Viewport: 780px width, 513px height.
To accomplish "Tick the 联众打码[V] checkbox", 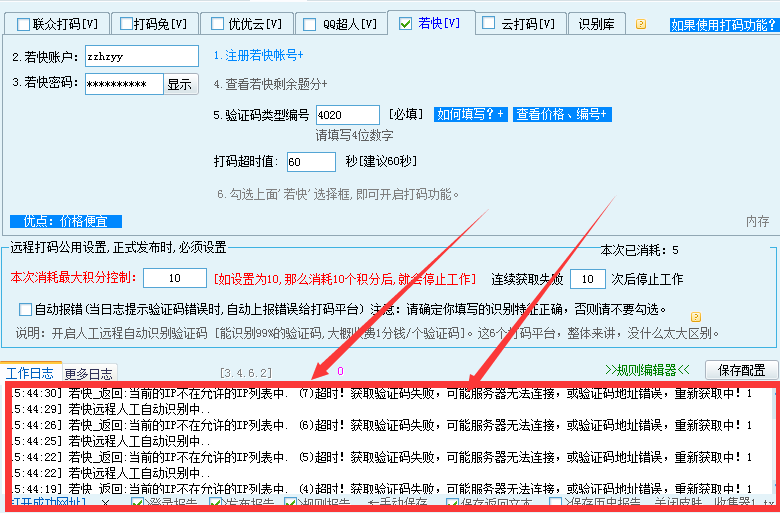I will click(23, 24).
